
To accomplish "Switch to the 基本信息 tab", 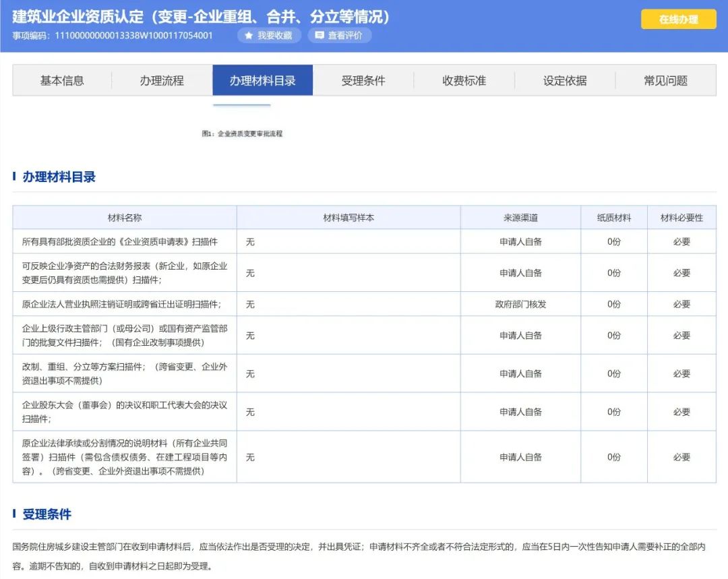I will click(62, 80).
